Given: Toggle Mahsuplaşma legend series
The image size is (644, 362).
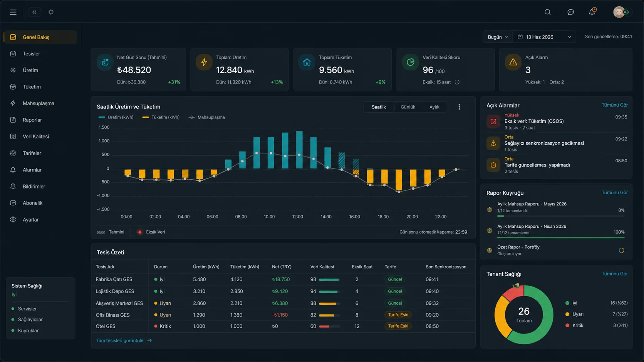Looking at the screenshot, I should (x=207, y=117).
